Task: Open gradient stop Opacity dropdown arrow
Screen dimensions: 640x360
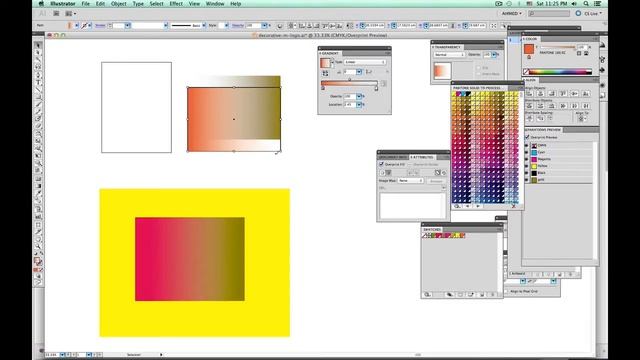Action: point(359,96)
